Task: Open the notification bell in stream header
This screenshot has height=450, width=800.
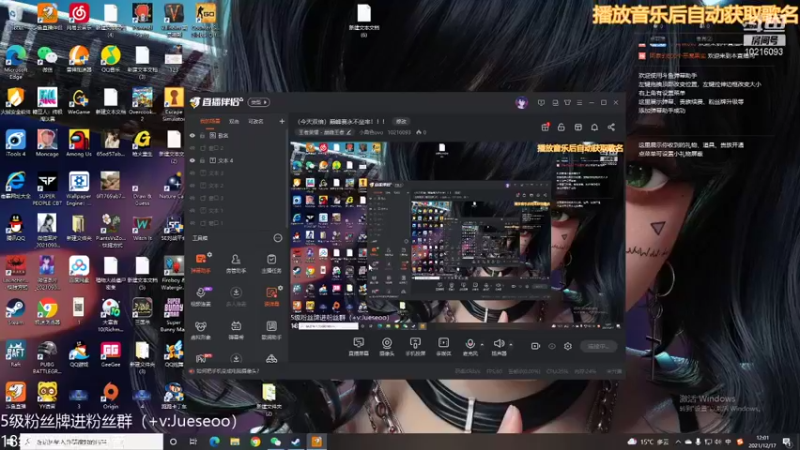Action: point(594,127)
